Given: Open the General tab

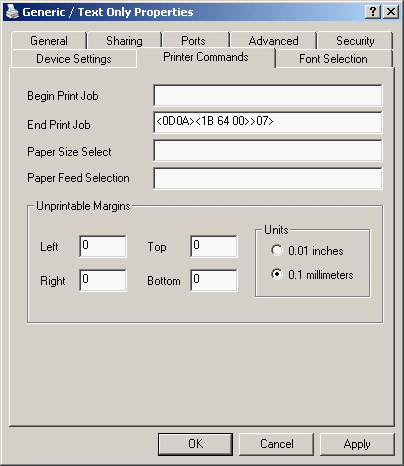Looking at the screenshot, I should pyautogui.click(x=49, y=41).
